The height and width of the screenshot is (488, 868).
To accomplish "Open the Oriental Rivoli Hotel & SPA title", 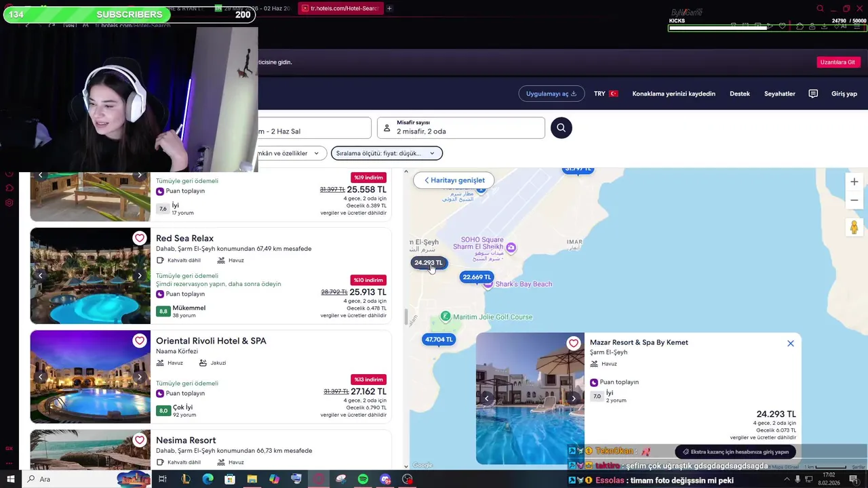I will click(x=211, y=340).
